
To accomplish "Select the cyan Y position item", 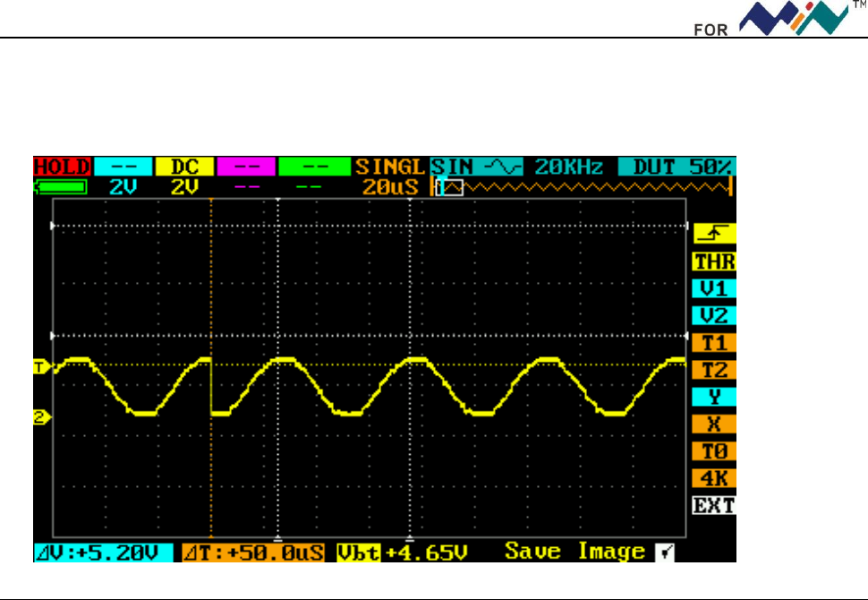I will 714,398.
